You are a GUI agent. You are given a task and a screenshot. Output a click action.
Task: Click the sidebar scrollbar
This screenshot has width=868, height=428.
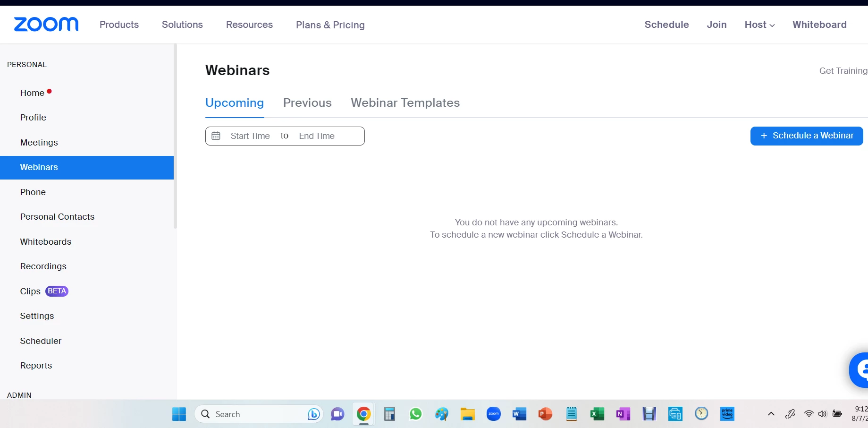pos(175,137)
